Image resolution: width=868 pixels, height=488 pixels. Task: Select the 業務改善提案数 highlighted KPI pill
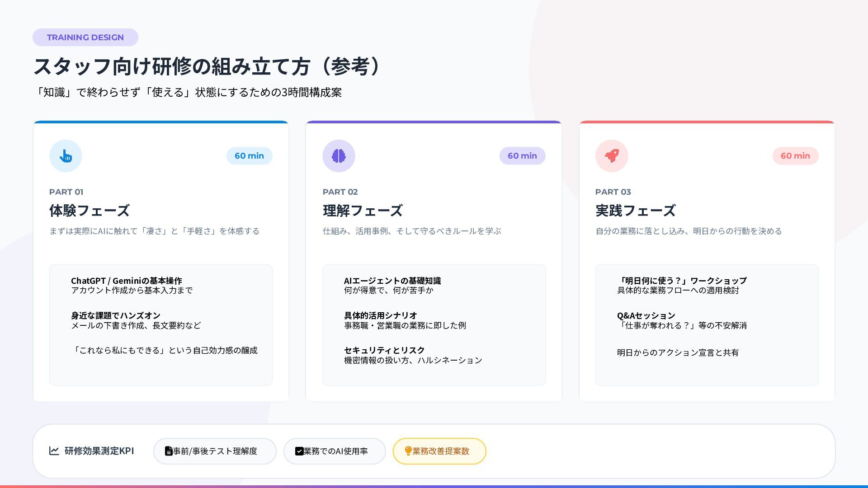coord(440,451)
